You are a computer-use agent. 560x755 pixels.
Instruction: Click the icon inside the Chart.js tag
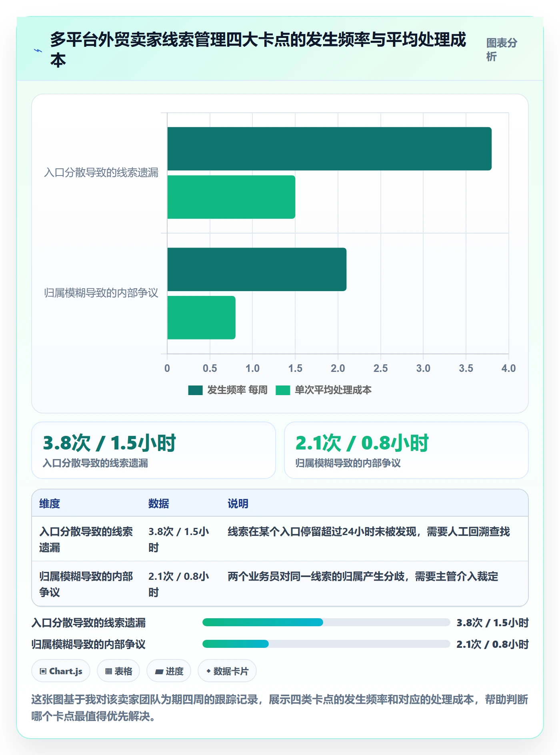[43, 671]
